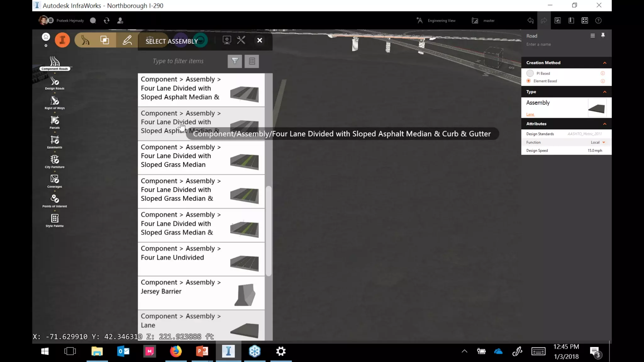Select the Lane assembly item
Screen dimensions: 644x362
coord(201,325)
